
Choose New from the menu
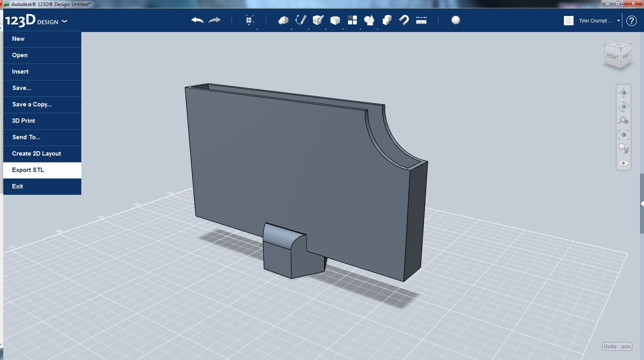coord(42,39)
